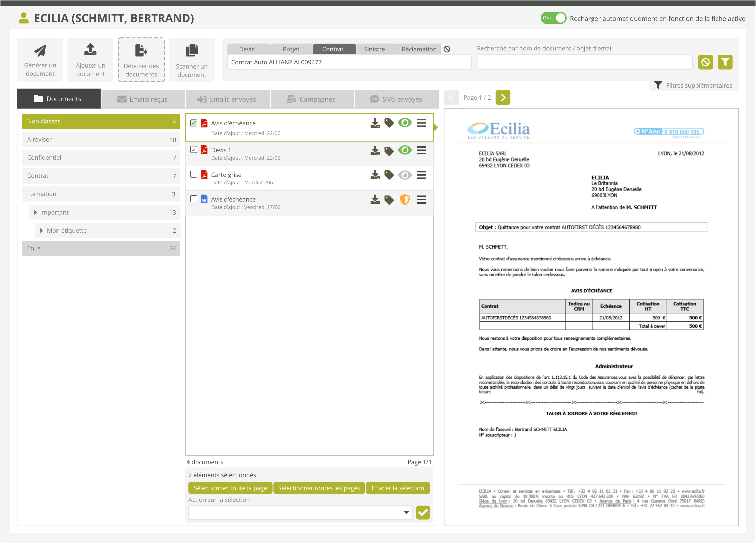756x543 pixels.
Task: Toggle grey eye visibility for Carte grise
Action: point(405,175)
